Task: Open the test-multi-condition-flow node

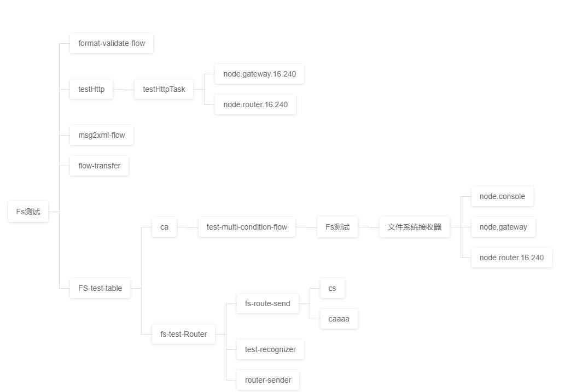Action: tap(247, 227)
